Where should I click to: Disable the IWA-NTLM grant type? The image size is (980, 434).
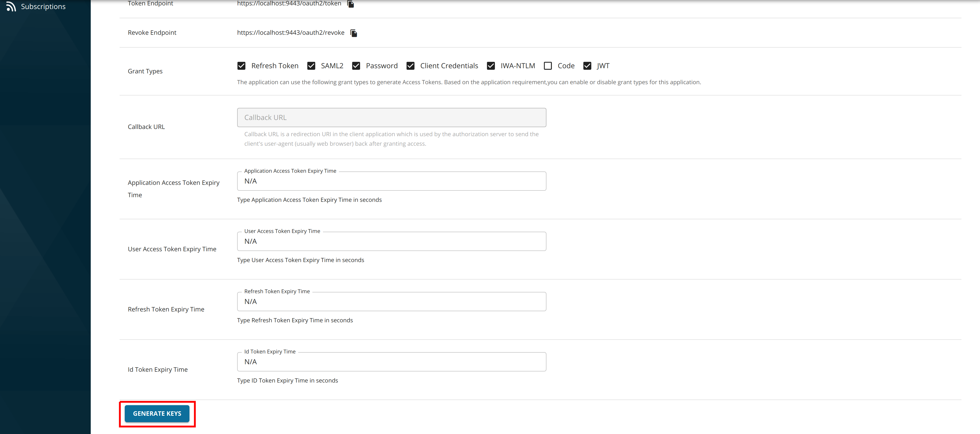pos(491,66)
